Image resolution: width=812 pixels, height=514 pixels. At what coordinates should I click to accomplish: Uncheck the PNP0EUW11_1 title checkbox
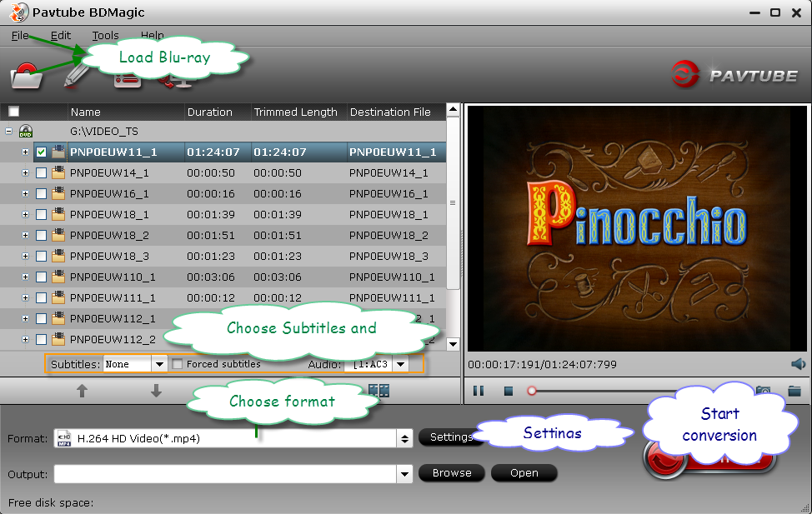click(x=42, y=152)
